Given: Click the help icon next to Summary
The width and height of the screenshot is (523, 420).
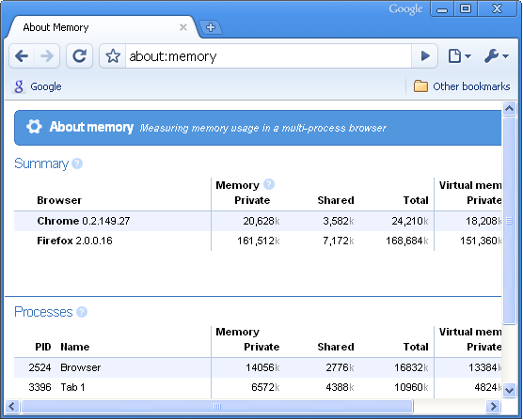Looking at the screenshot, I should click(x=77, y=163).
